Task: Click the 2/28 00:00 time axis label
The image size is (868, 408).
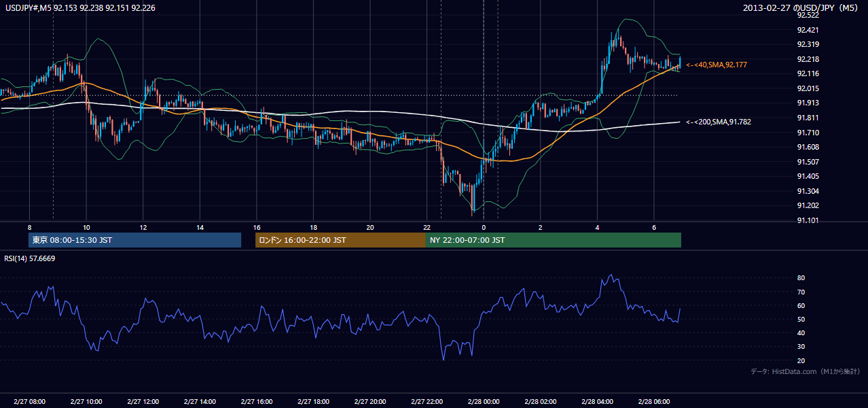Action: coord(484,402)
